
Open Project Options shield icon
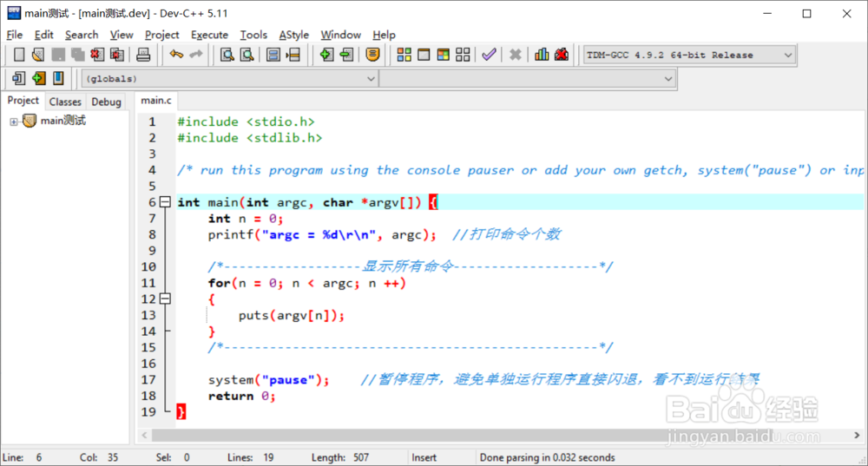point(372,55)
